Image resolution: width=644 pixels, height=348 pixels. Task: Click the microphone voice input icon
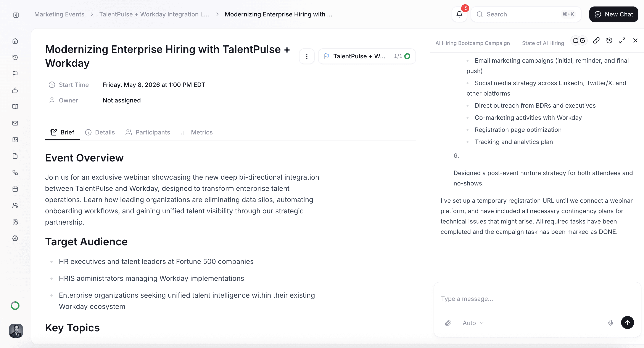click(610, 323)
